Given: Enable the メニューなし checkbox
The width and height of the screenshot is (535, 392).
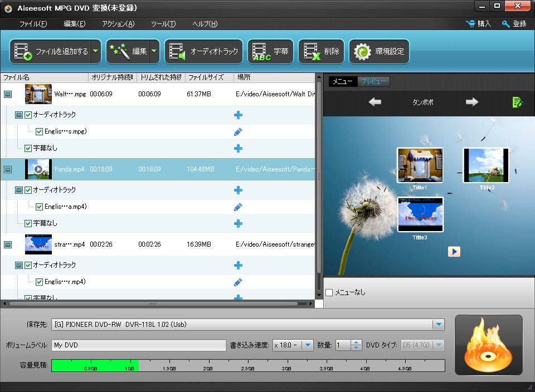Looking at the screenshot, I should tap(329, 292).
